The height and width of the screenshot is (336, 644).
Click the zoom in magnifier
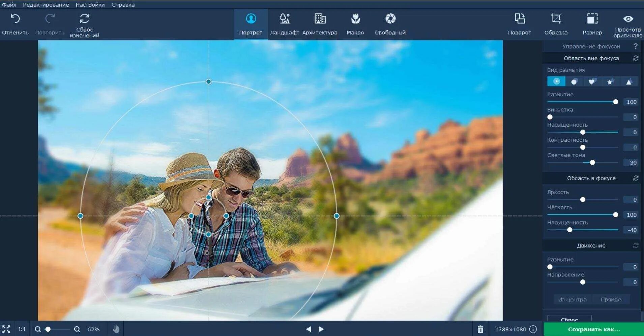click(77, 329)
